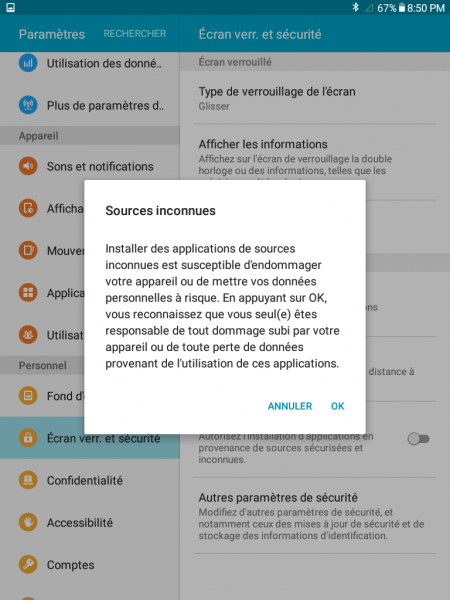Screen dimensions: 450x600
Task: Tap the Plus de paramètres antenna icon
Action: [x=28, y=105]
